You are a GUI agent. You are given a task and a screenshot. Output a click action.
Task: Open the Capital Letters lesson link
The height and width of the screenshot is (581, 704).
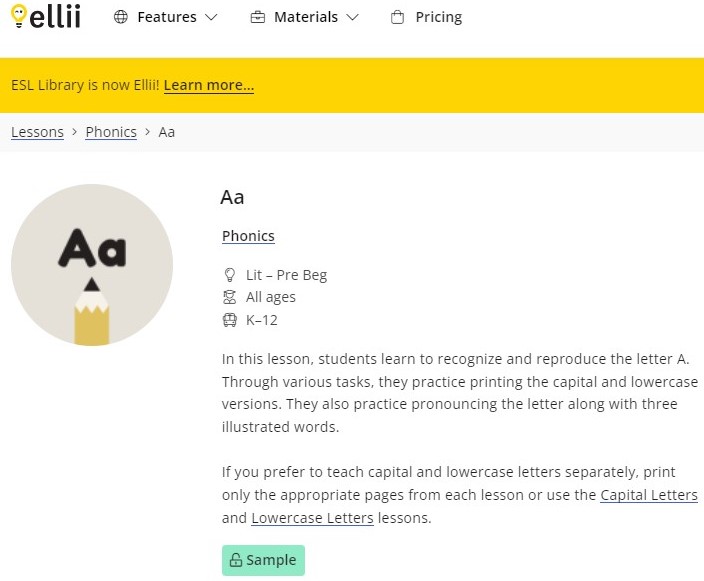649,495
